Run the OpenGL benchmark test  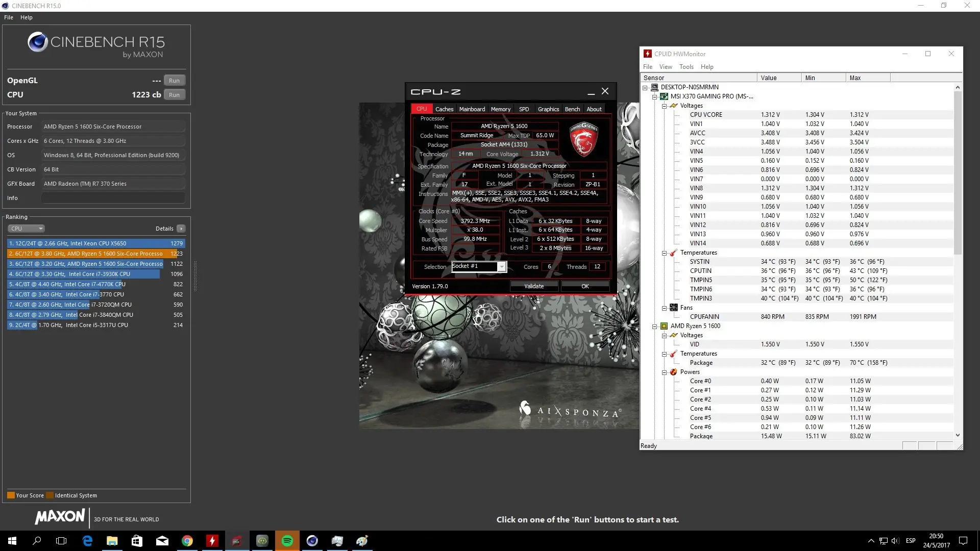coord(174,81)
